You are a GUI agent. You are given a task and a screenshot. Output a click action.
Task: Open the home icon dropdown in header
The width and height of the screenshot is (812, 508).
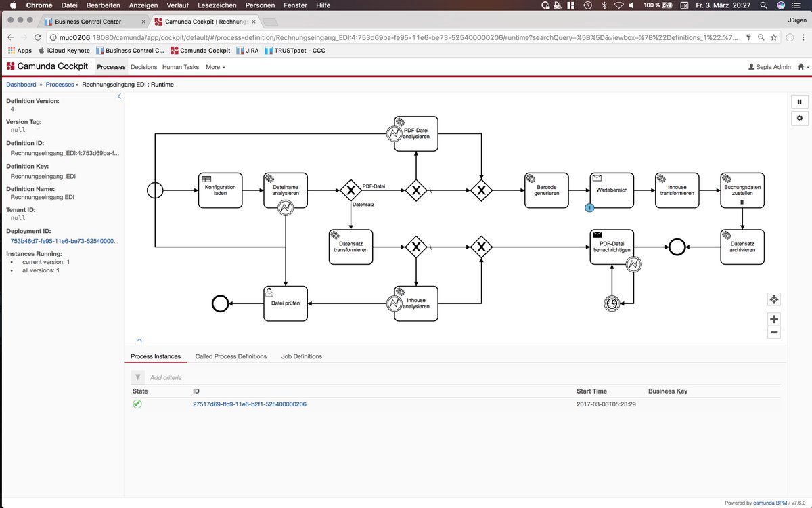tap(802, 67)
